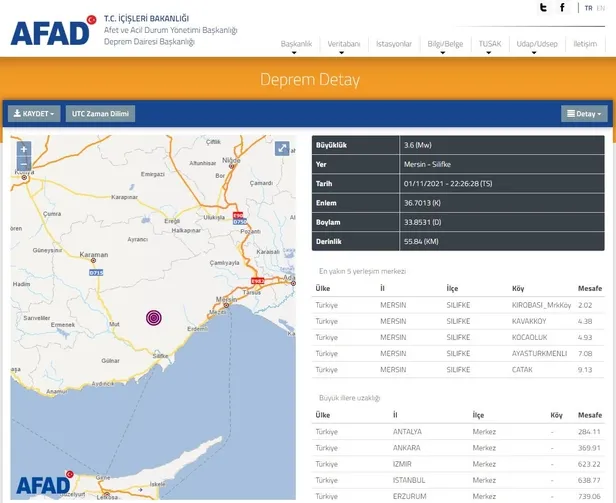
Task: Click CATAK village cell
Action: coord(522,369)
